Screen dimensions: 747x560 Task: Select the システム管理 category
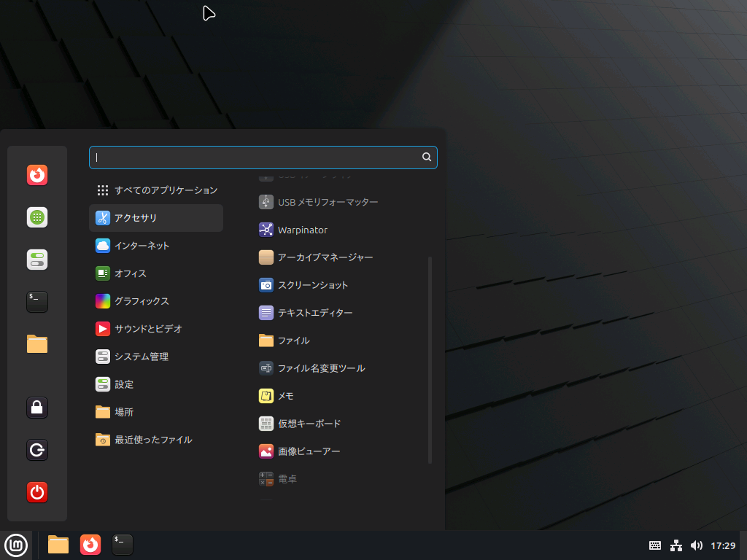click(141, 357)
